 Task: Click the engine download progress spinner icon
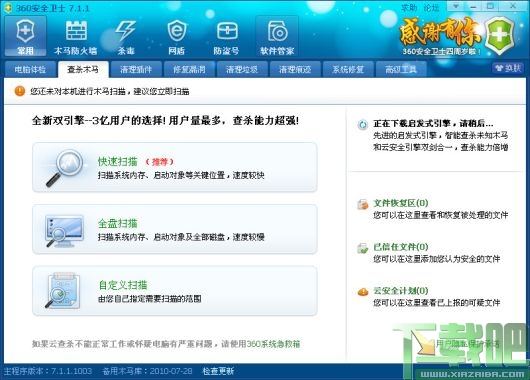tap(363, 124)
